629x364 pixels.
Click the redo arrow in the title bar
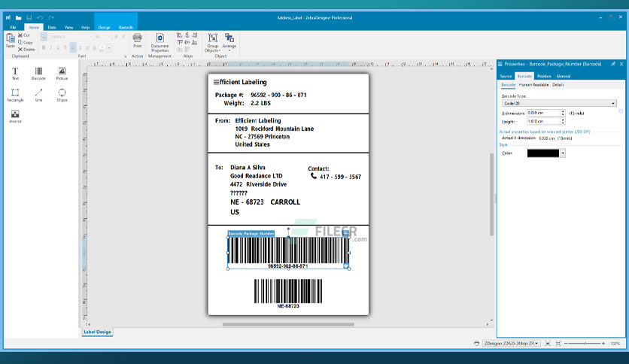[x=51, y=17]
